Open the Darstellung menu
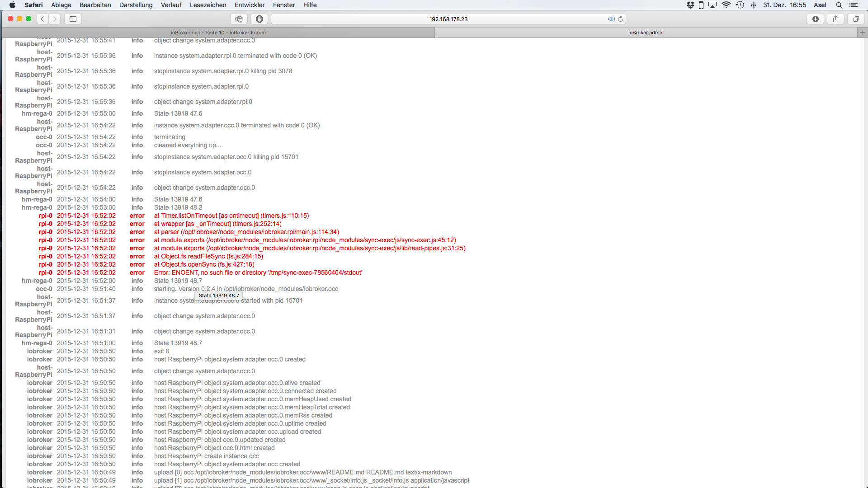This screenshot has height=488, width=868. point(136,5)
